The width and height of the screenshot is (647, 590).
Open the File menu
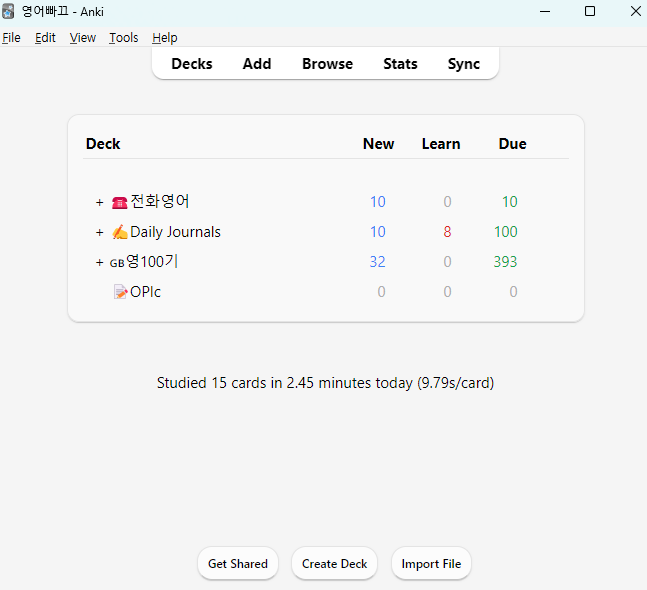[11, 38]
